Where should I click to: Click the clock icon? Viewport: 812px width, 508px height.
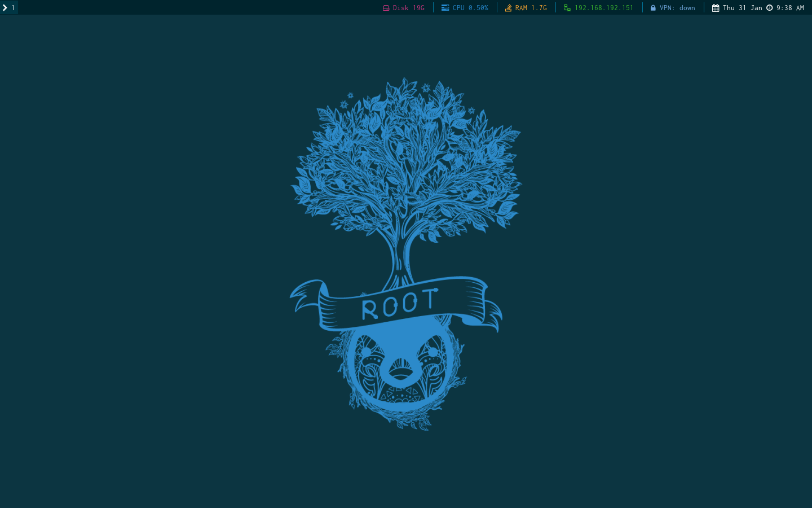click(769, 8)
